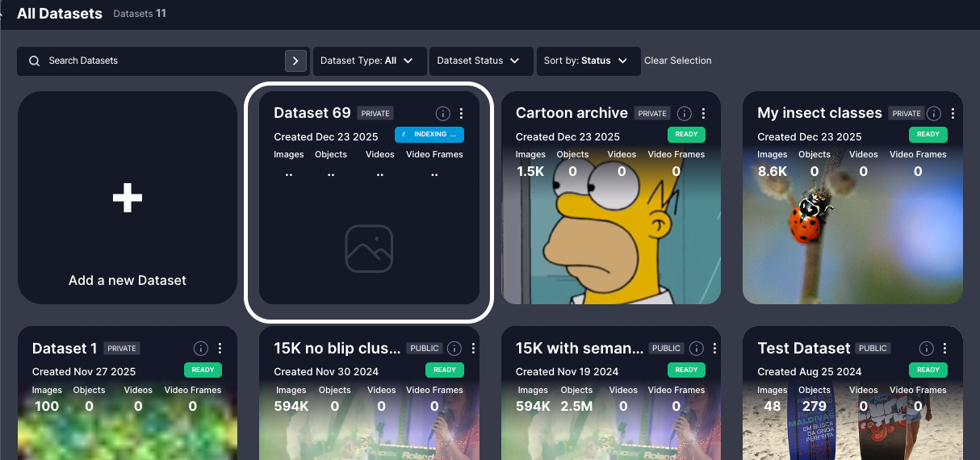Open three-dot menu on Cartoon archive
Viewport: 980px width, 460px height.
coord(704,114)
